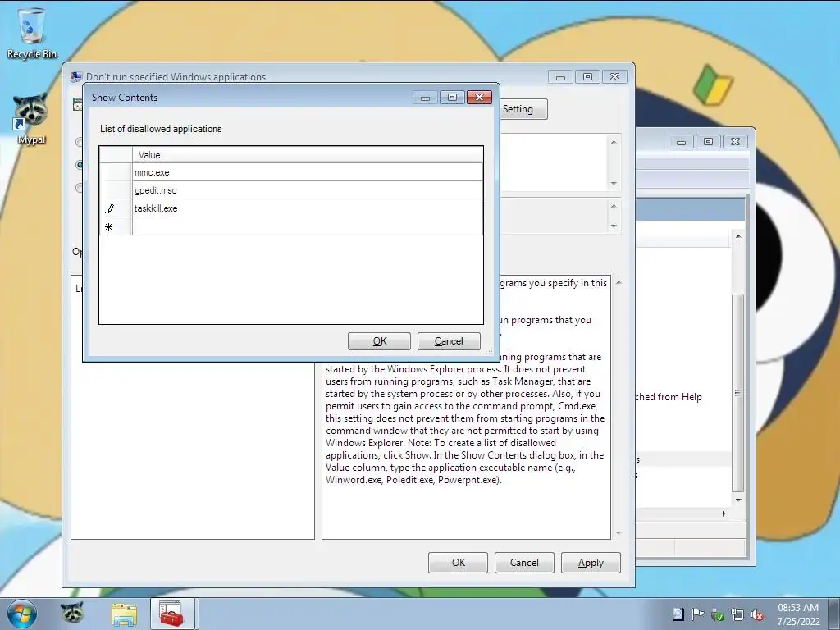
Task: Minimize the policy settings window
Action: coord(561,77)
